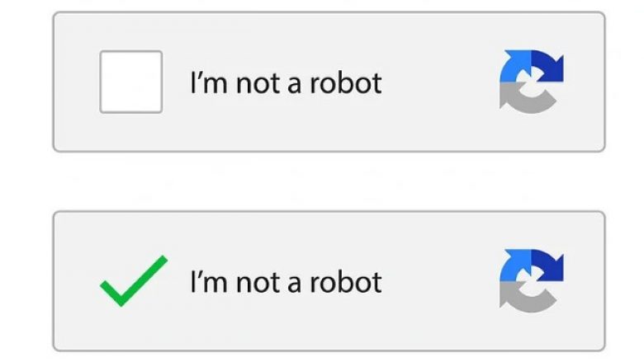Click the word "not" in the lower widget
644x362 pixels.
(258, 284)
